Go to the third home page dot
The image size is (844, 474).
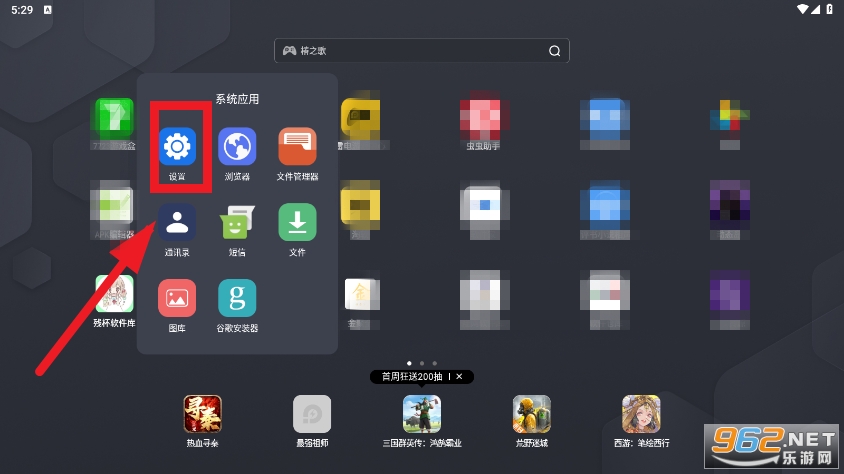pos(435,363)
